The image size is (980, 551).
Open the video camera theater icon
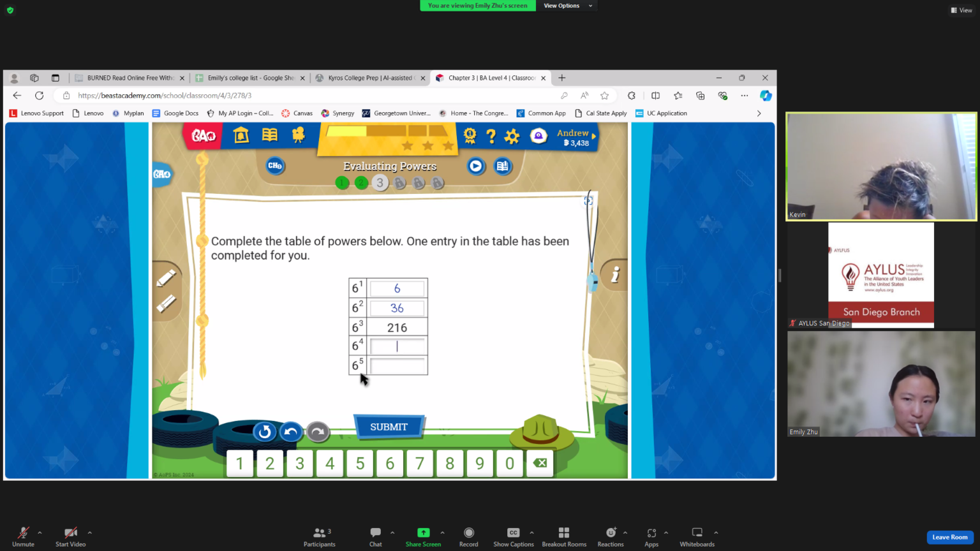298,135
